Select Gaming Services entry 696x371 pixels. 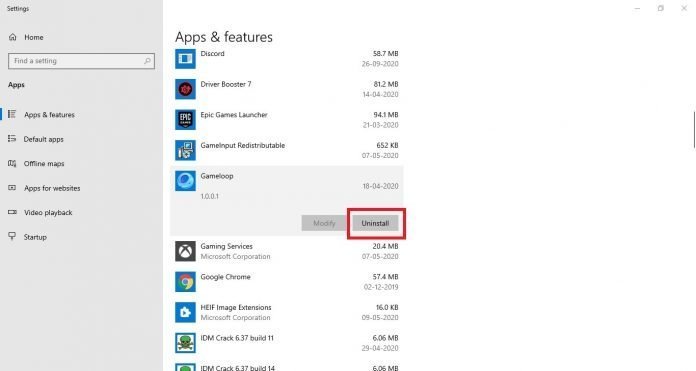pos(226,246)
